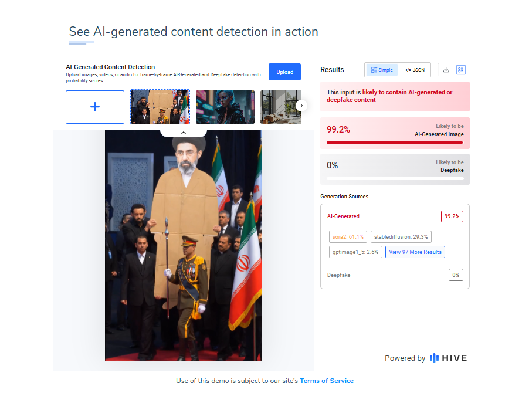Image resolution: width=512 pixels, height=420 pixels.
Task: Open the Terms of Service link
Action: (x=327, y=381)
